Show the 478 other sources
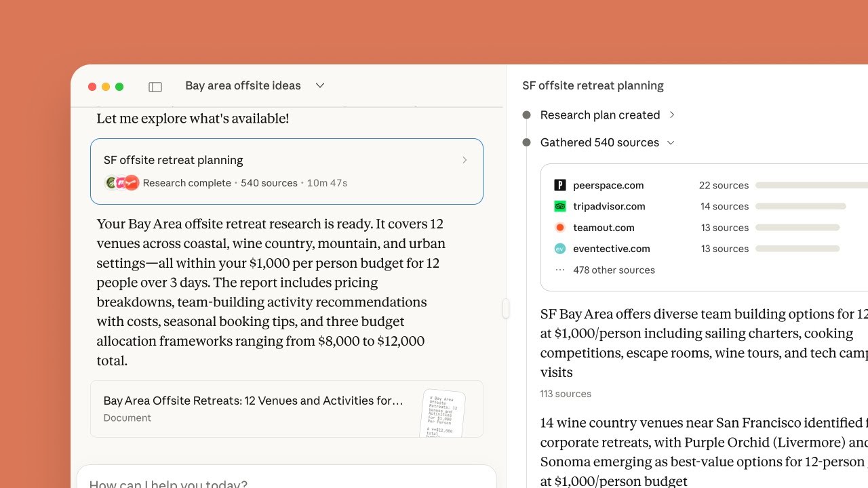Screen dimensions: 868x488 point(614,270)
